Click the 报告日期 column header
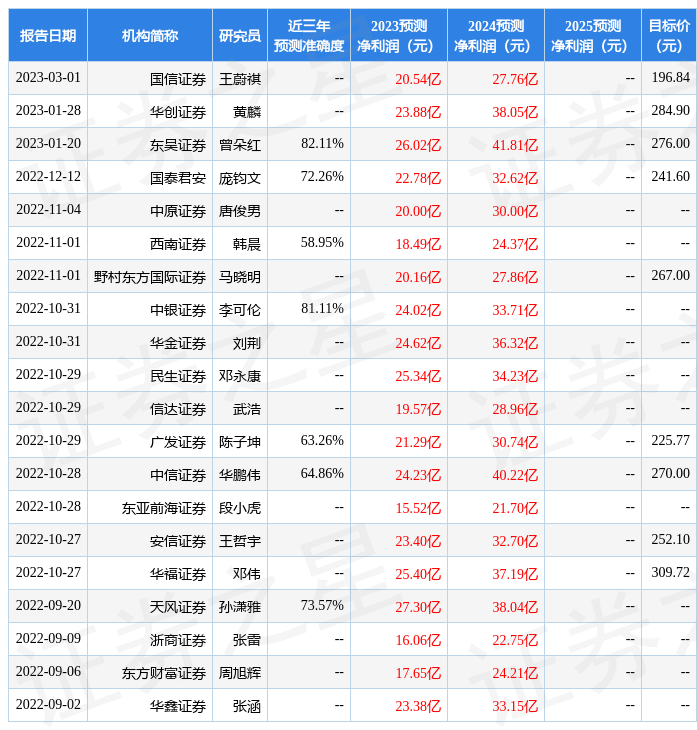Screen dimensions: 697x730 pos(48,36)
